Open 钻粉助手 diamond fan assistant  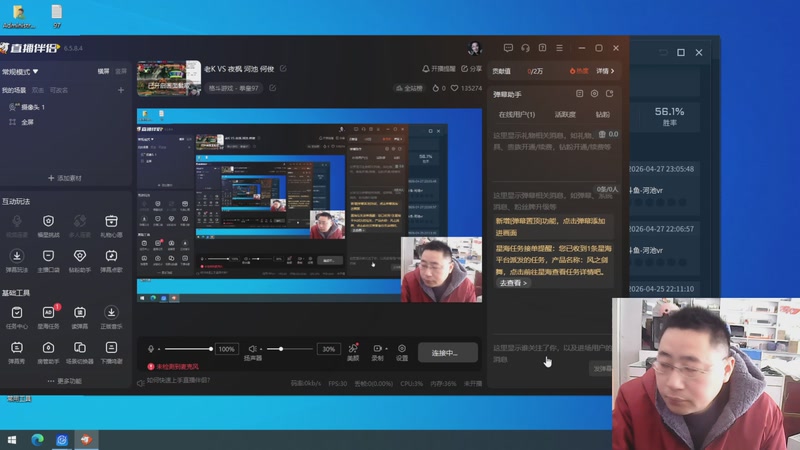[80, 260]
